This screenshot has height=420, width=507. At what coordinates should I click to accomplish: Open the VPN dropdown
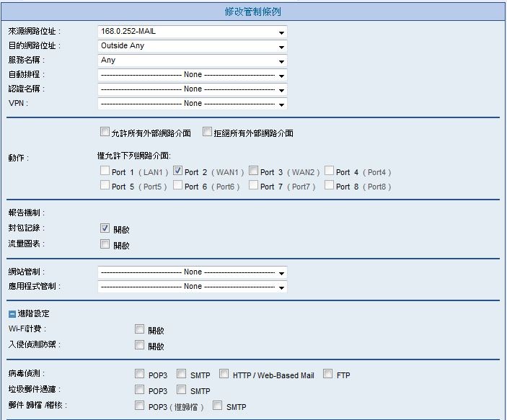pos(192,104)
